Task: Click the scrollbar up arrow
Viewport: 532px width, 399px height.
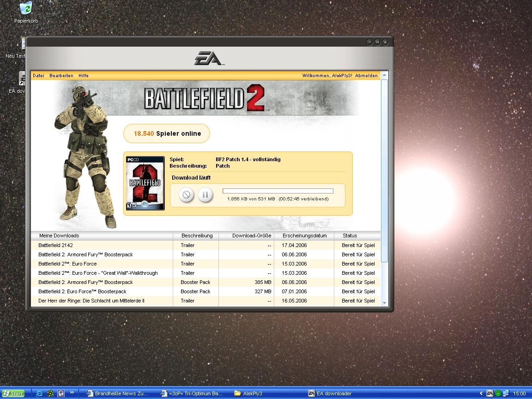Action: click(x=384, y=75)
